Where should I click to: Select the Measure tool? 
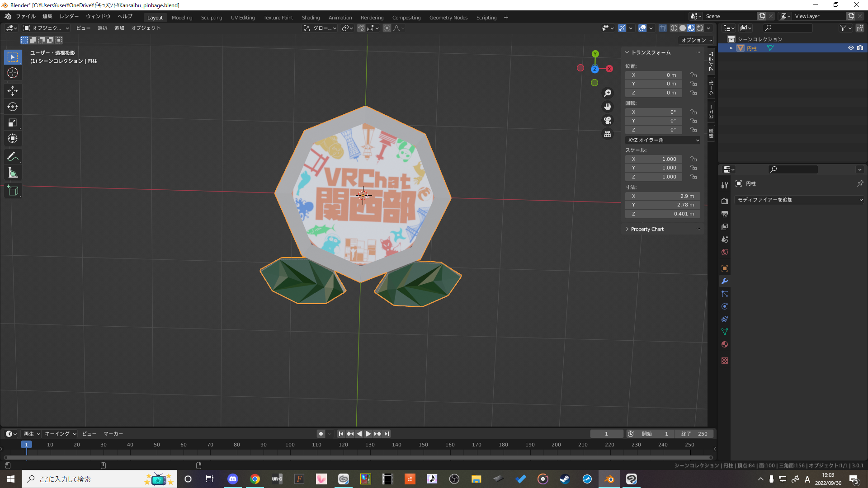point(13,173)
